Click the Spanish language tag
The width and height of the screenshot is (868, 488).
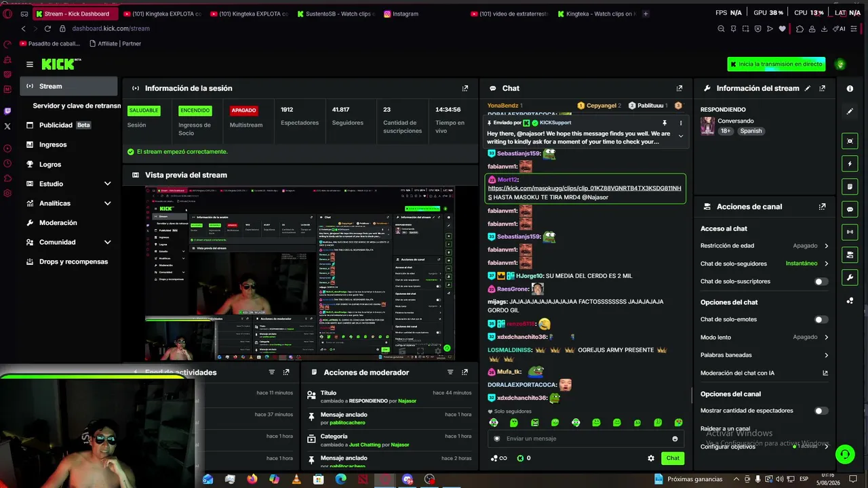[x=751, y=131]
